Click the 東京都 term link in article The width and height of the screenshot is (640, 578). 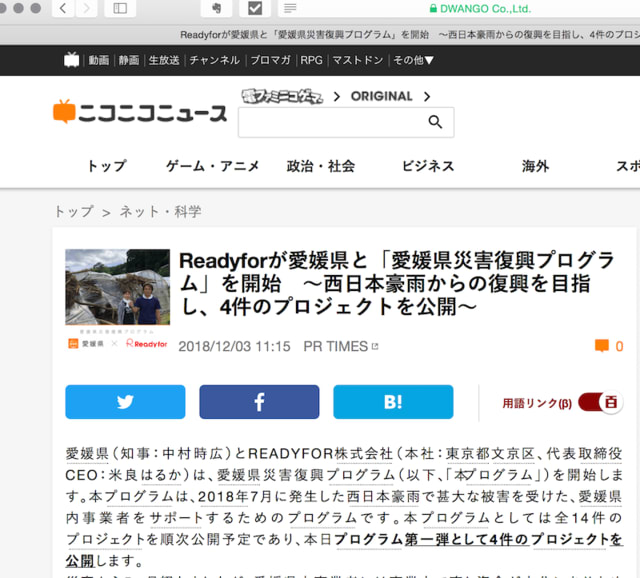tap(468, 454)
